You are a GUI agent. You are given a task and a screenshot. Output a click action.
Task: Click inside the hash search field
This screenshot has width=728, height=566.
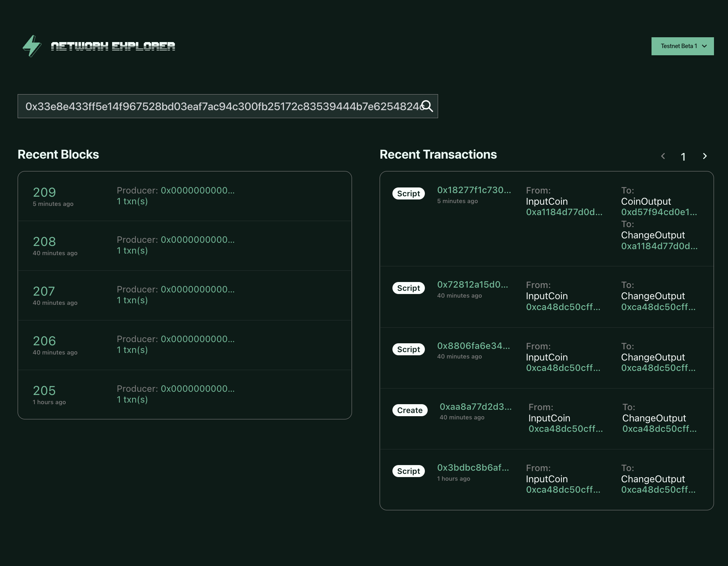coord(220,106)
